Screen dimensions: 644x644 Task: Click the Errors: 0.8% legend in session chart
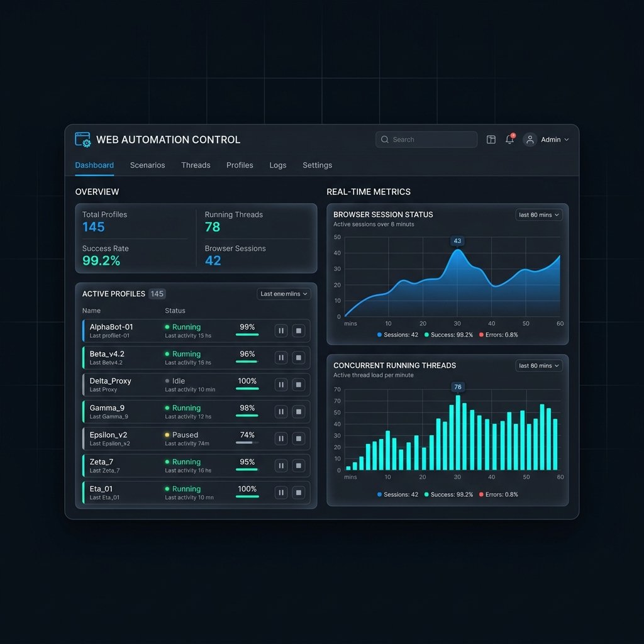pyautogui.click(x=498, y=335)
